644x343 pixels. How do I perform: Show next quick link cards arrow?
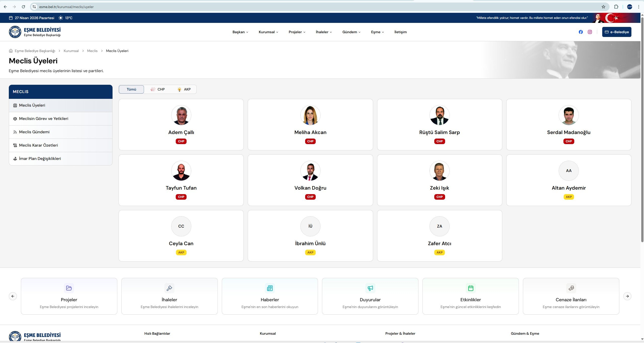627,296
